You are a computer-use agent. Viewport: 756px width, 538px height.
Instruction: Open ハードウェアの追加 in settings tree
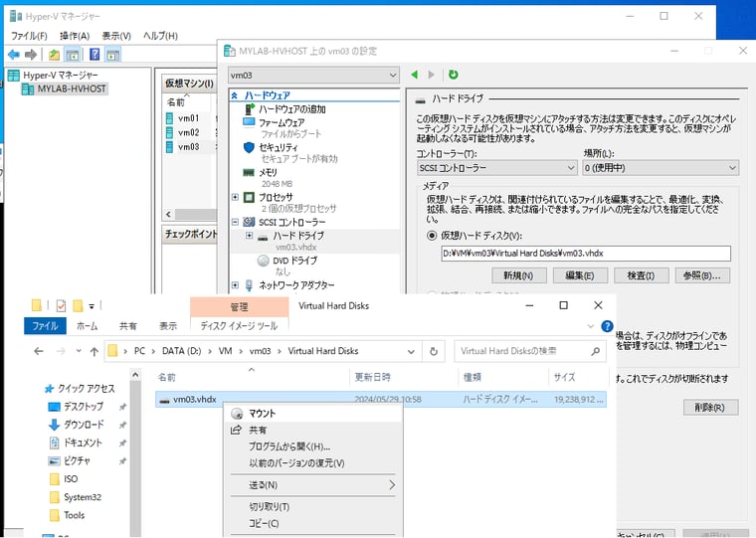291,109
